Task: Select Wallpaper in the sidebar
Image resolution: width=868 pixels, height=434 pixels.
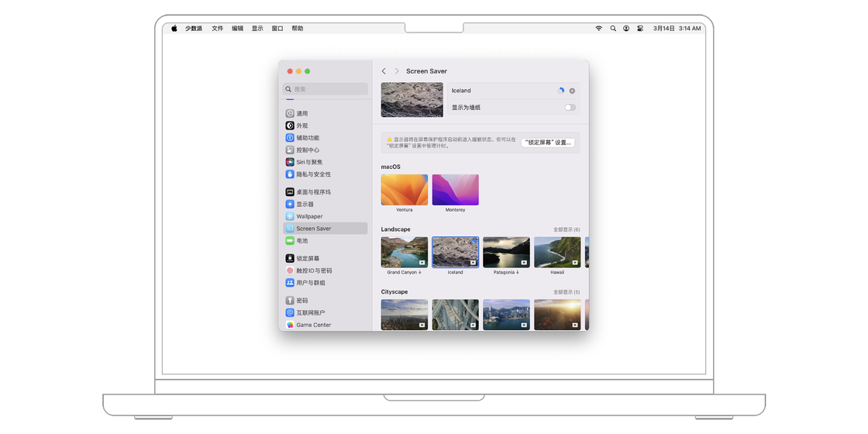Action: coord(325,216)
